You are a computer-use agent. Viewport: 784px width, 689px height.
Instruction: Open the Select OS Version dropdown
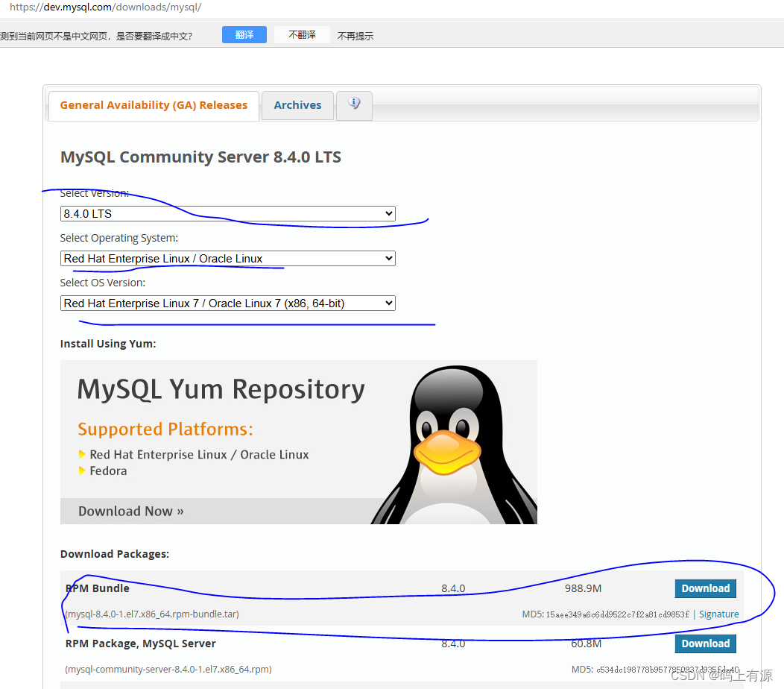[227, 303]
